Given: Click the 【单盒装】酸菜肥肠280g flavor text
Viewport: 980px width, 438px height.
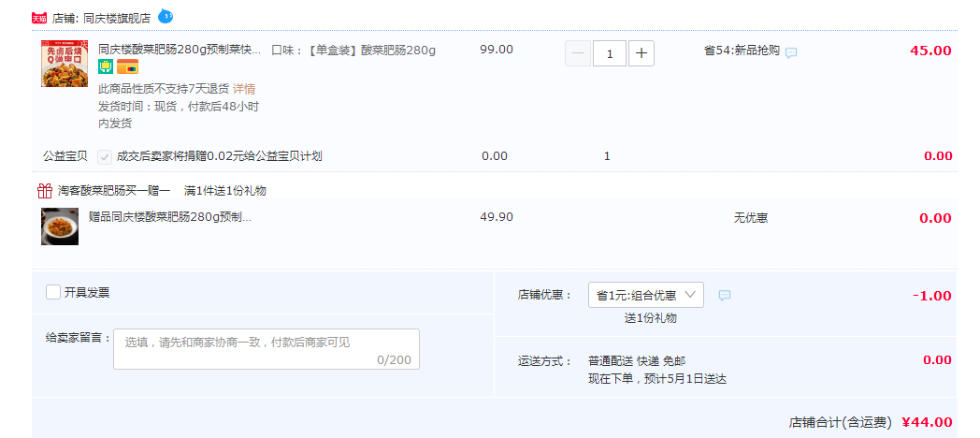Looking at the screenshot, I should click(371, 50).
